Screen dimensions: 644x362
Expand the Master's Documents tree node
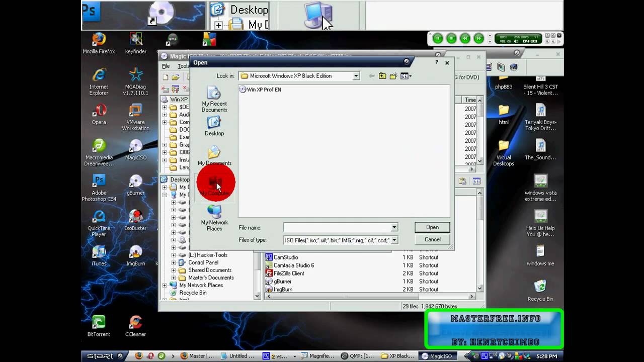[174, 278]
